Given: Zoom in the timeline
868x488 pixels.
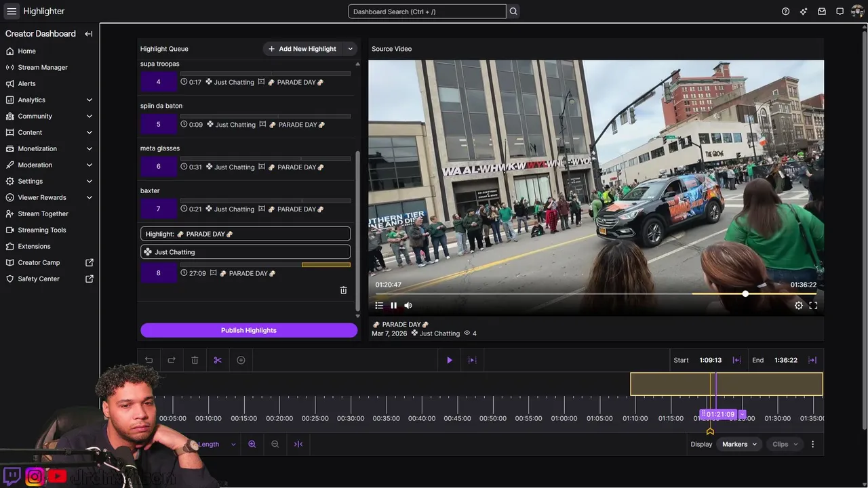Looking at the screenshot, I should tap(252, 445).
